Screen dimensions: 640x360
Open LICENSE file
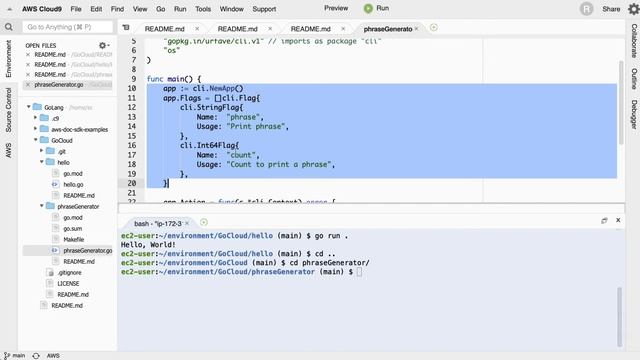pos(68,284)
